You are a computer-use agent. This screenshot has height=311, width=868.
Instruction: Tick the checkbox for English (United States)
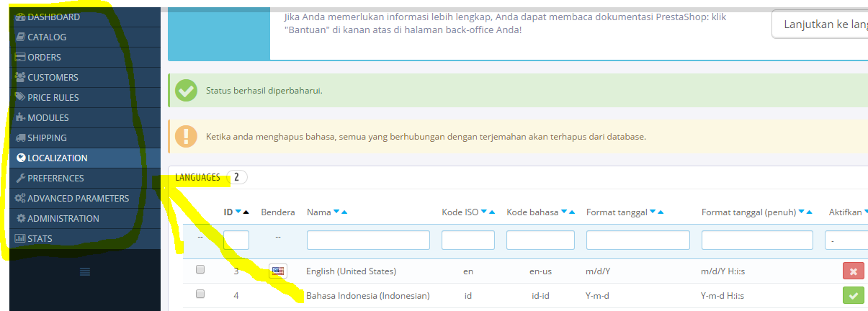pos(200,269)
